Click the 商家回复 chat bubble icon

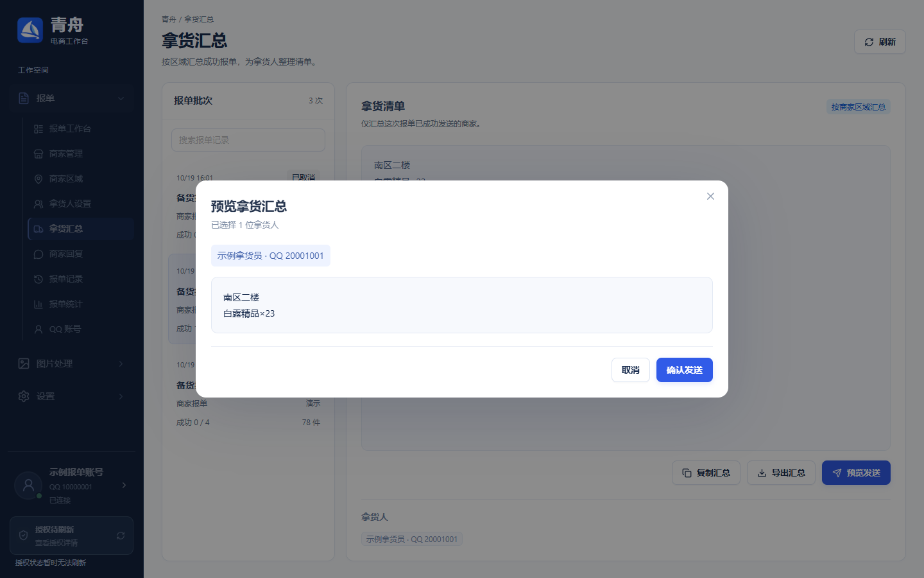tap(38, 254)
